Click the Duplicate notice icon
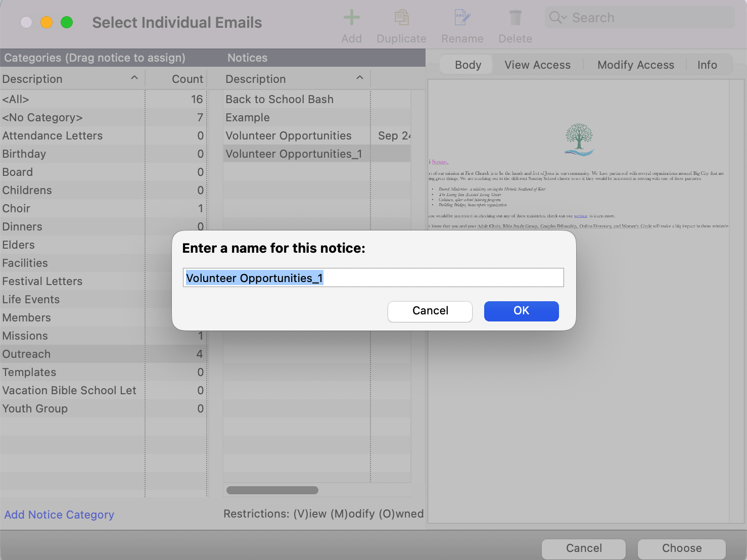Screen dimensions: 747x560 tap(401, 18)
